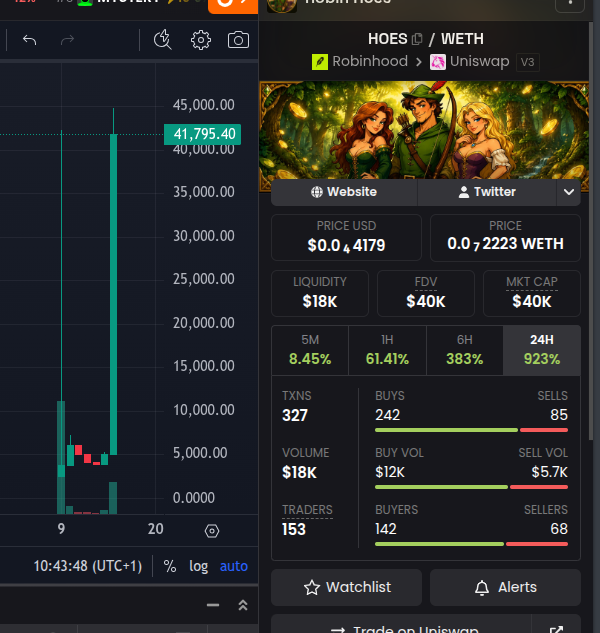Click the Robinhood chain name
Viewport: 600px width, 633px height.
pos(370,62)
